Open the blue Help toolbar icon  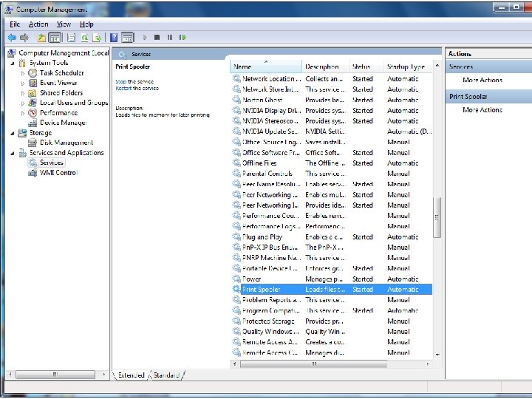tap(114, 38)
